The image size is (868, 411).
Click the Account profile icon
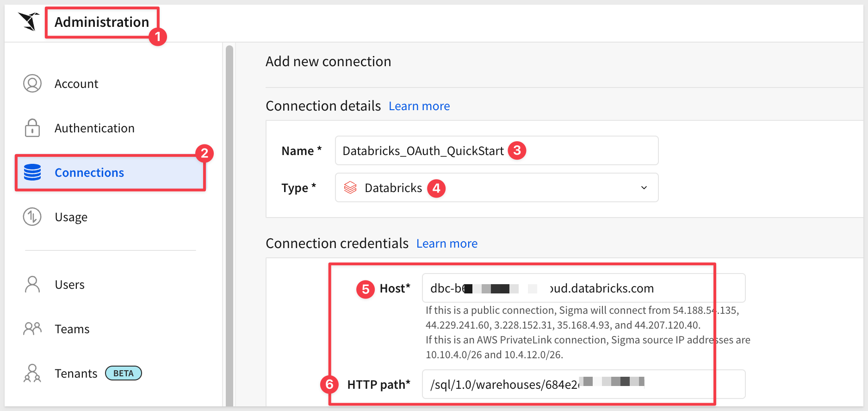(x=32, y=83)
